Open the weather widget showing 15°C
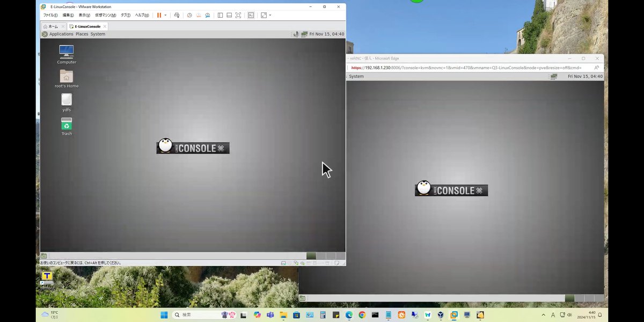 coord(50,314)
